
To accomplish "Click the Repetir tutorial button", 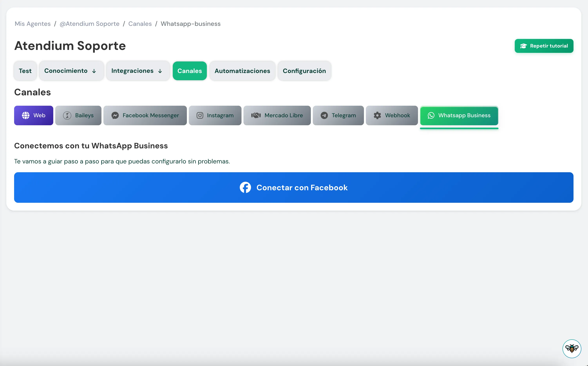I will pos(544,46).
